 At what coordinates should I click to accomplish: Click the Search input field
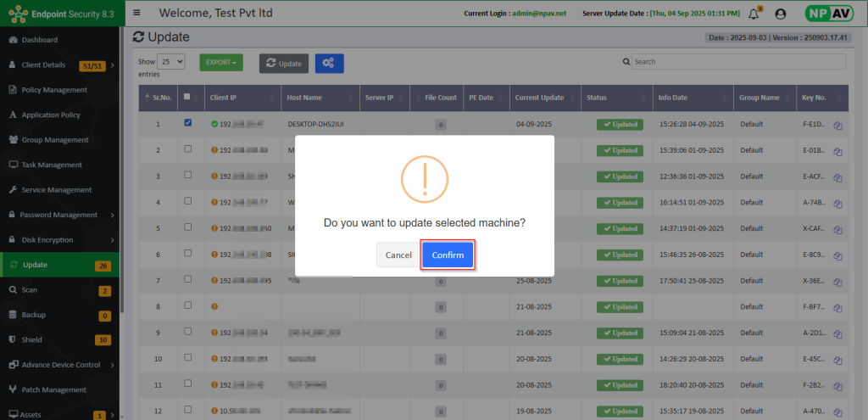[x=737, y=62]
